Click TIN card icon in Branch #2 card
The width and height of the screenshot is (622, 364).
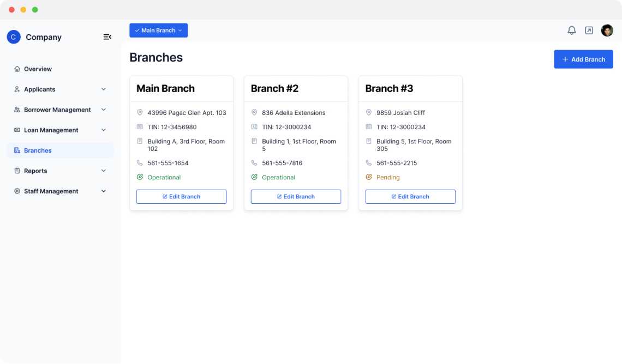pos(254,127)
